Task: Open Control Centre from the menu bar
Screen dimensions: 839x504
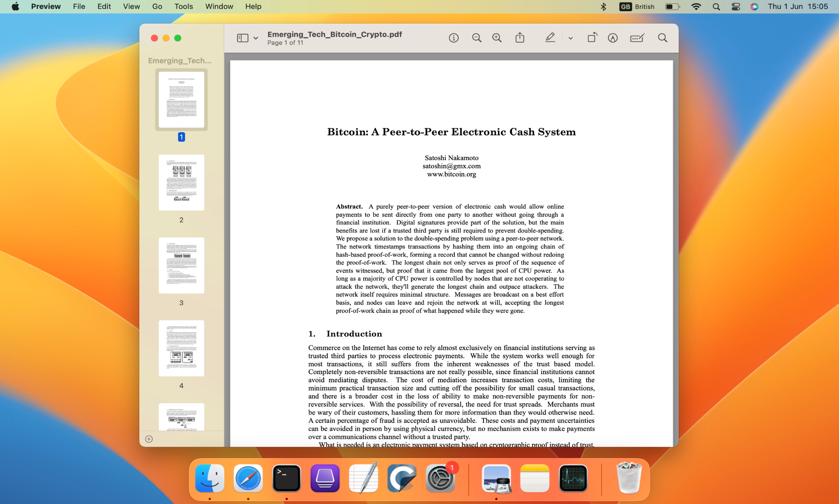Action: pyautogui.click(x=735, y=7)
